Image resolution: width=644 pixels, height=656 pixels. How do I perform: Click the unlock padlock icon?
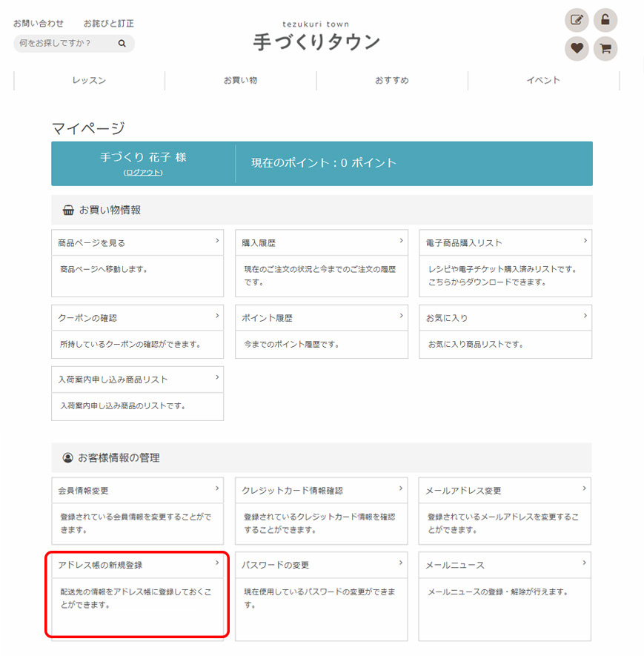click(605, 20)
